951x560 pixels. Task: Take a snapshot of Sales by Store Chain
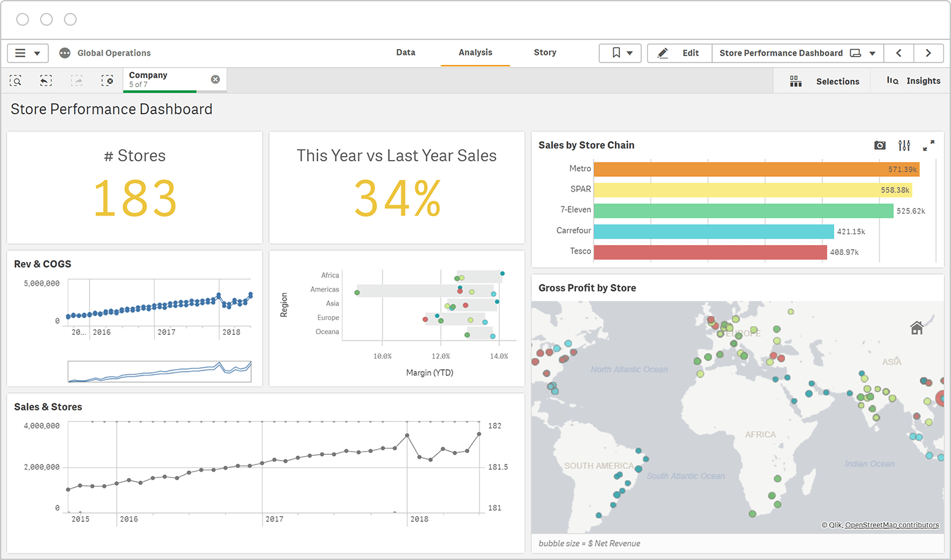point(879,146)
